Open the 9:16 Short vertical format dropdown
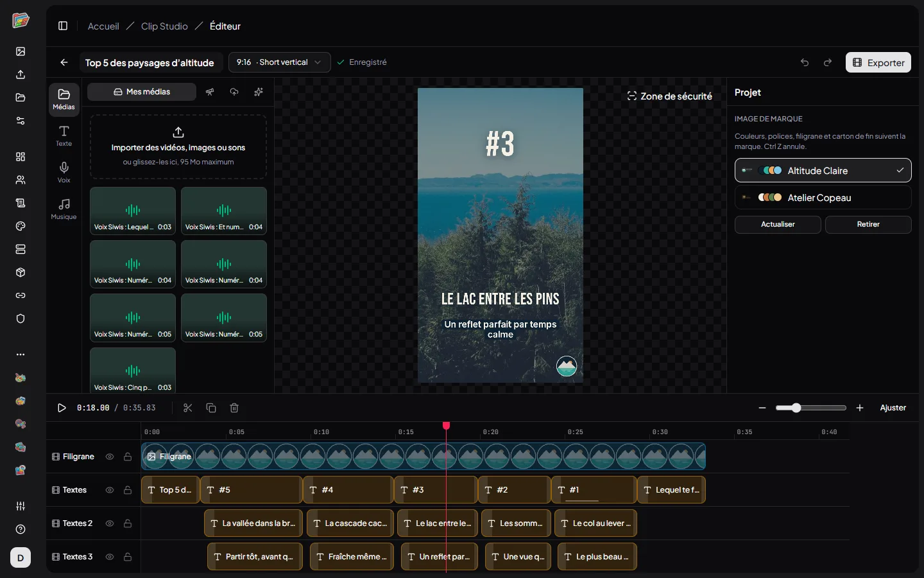Screen dimensions: 924x578 tap(280, 62)
